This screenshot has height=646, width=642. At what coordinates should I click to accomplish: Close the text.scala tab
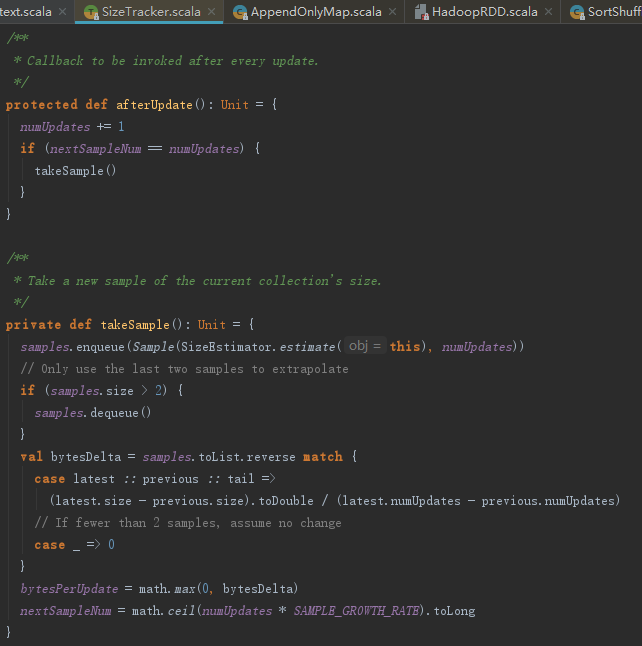[x=62, y=12]
